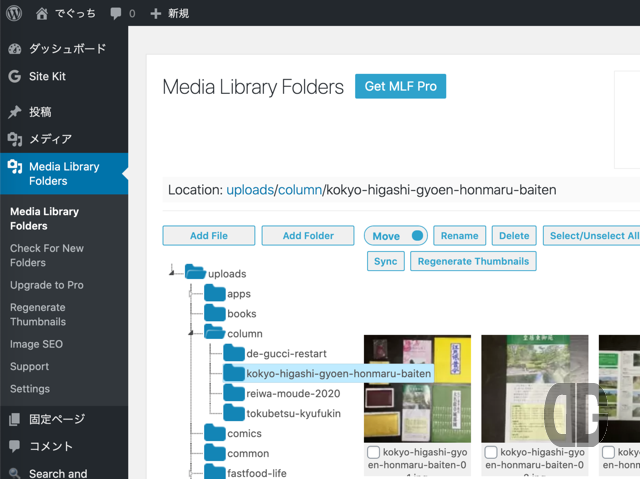Click the fastfood-life folder icon
Screen dimensions: 640x479
(x=215, y=472)
